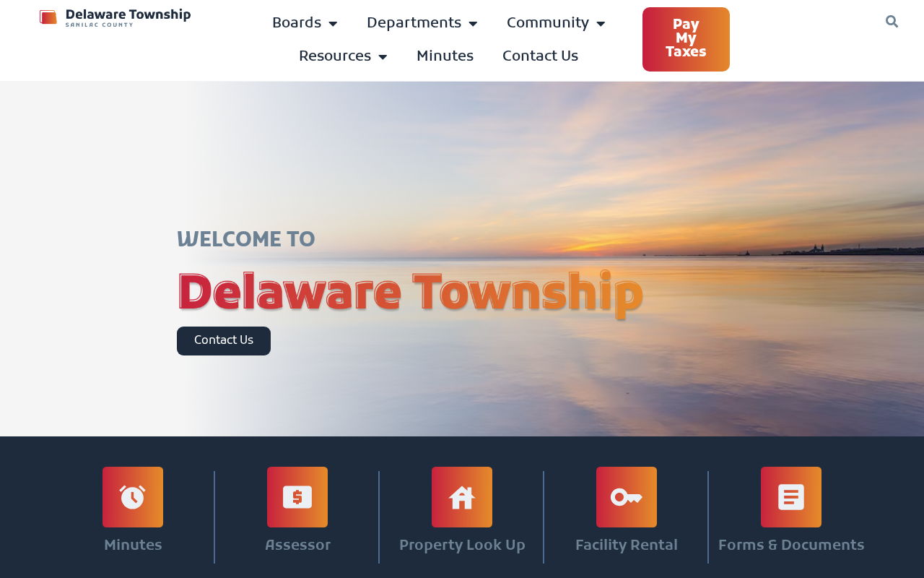Image resolution: width=924 pixels, height=578 pixels.
Task: Follow the Property Look Up text link
Action: [462, 545]
